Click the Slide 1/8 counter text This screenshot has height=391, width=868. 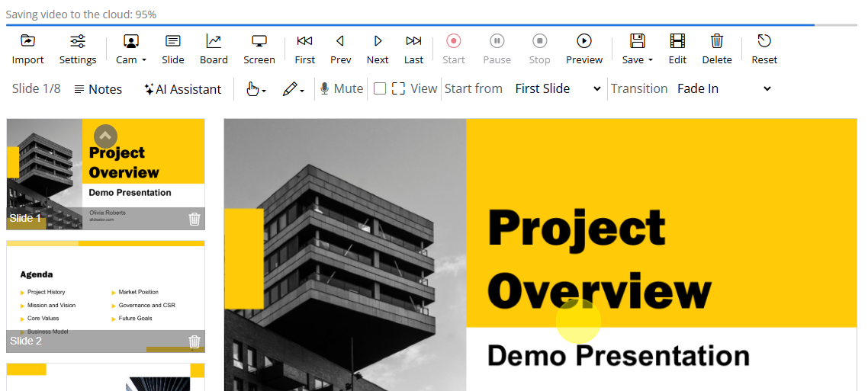pyautogui.click(x=37, y=88)
